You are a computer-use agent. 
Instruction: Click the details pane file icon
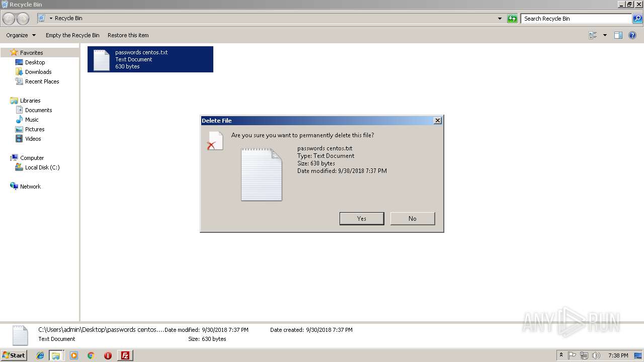point(20,335)
